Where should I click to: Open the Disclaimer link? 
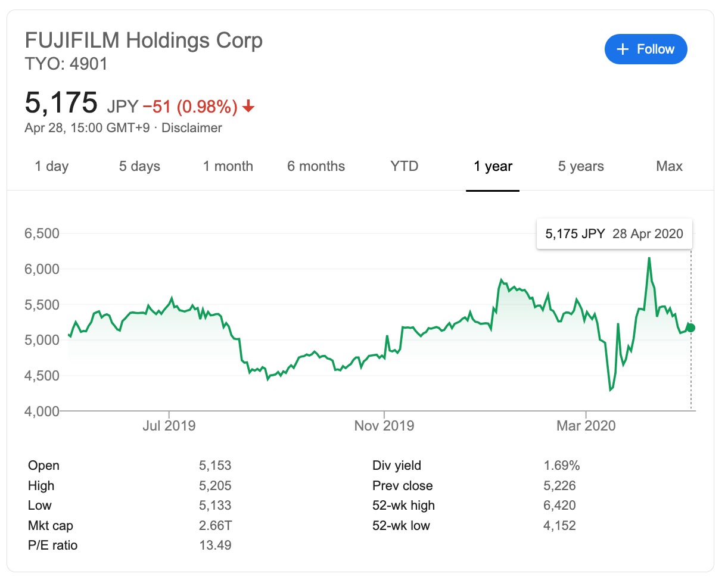(192, 128)
